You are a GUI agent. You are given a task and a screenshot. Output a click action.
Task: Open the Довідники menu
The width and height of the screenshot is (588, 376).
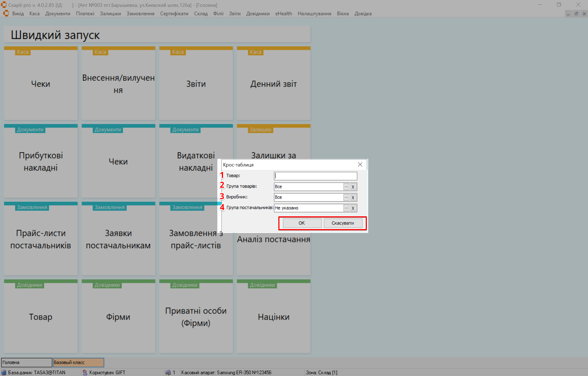tap(258, 14)
